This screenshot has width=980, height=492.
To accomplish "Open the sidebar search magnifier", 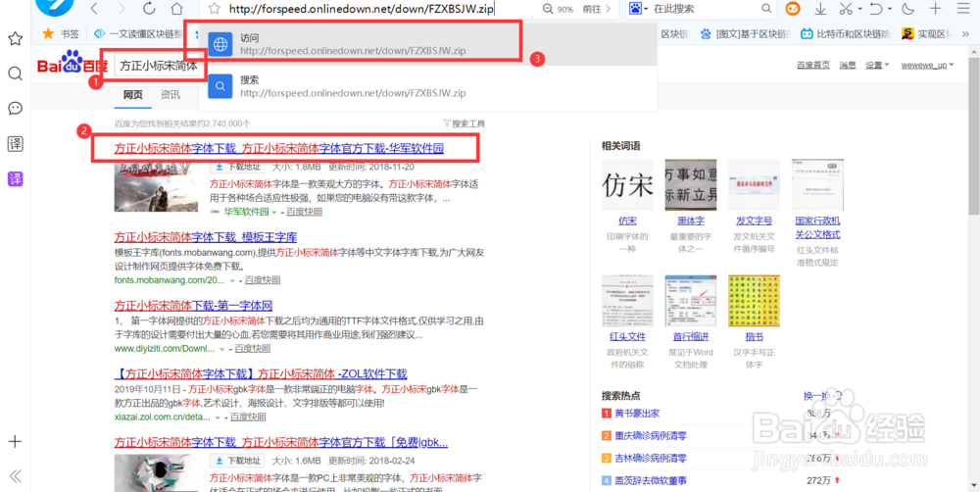I will tap(15, 74).
